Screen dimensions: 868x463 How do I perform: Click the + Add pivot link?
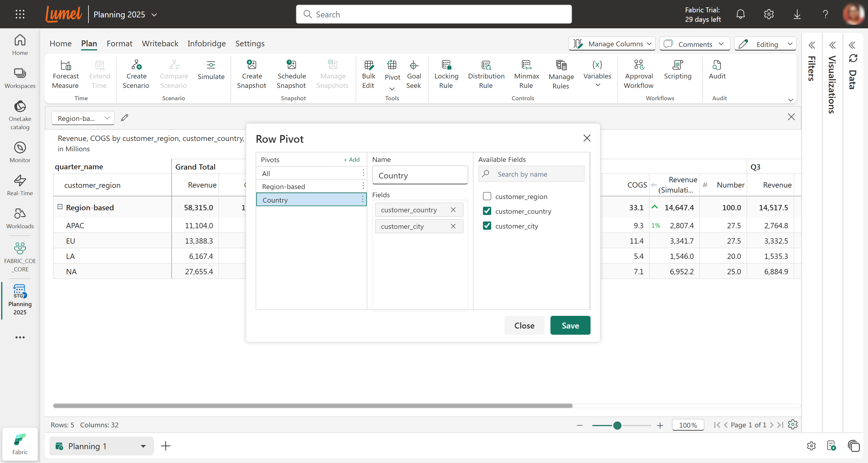click(x=351, y=159)
